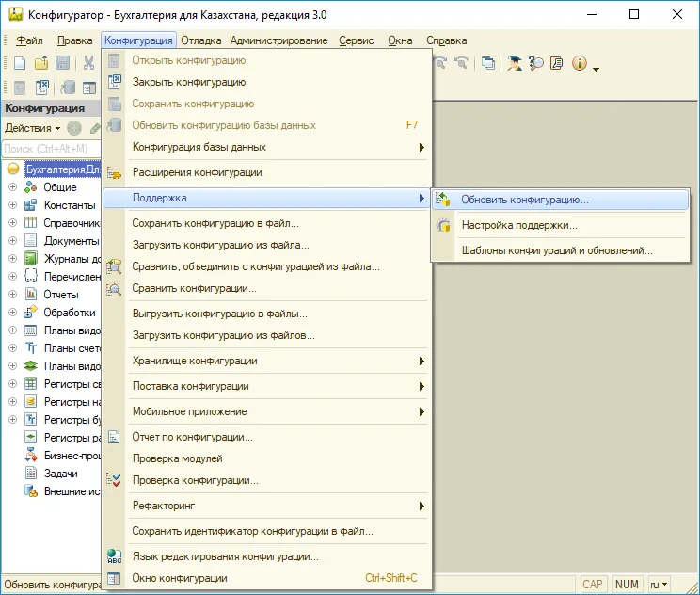The height and width of the screenshot is (595, 700).
Task: Expand the Документы tree branch
Action: click(x=13, y=240)
